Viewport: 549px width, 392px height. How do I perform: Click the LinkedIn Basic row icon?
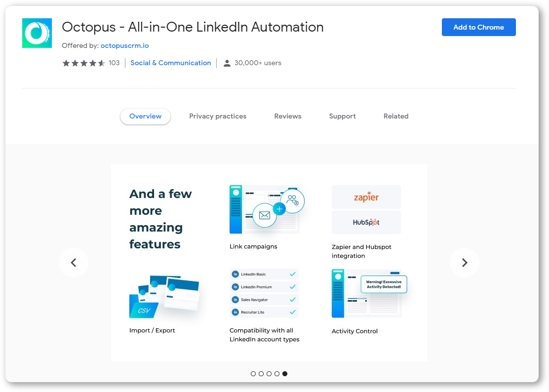click(235, 274)
